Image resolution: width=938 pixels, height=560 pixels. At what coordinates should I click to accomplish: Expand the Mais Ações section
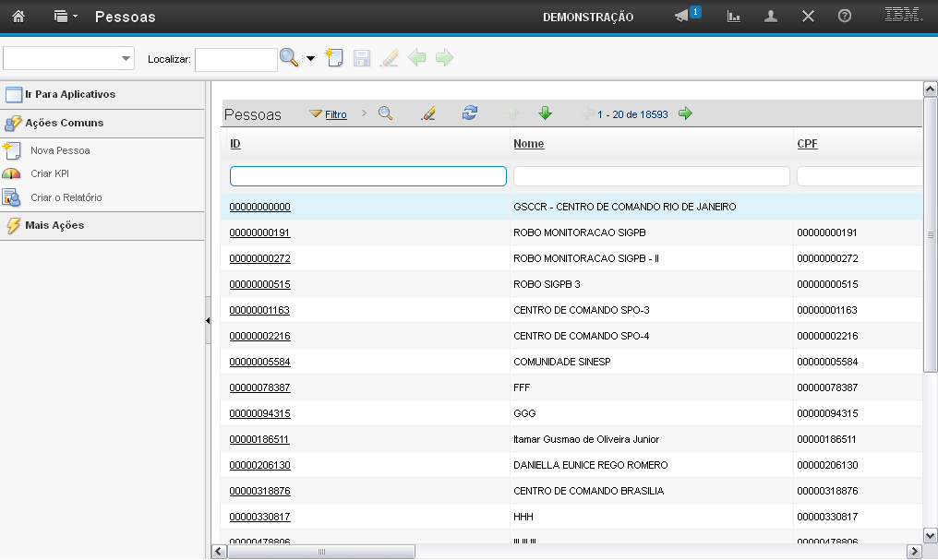click(54, 225)
